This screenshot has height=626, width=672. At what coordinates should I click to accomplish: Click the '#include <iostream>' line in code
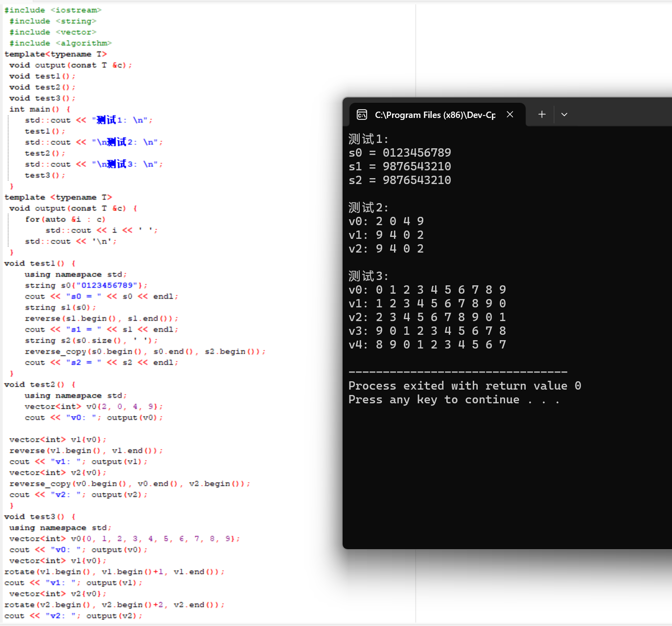tap(53, 10)
